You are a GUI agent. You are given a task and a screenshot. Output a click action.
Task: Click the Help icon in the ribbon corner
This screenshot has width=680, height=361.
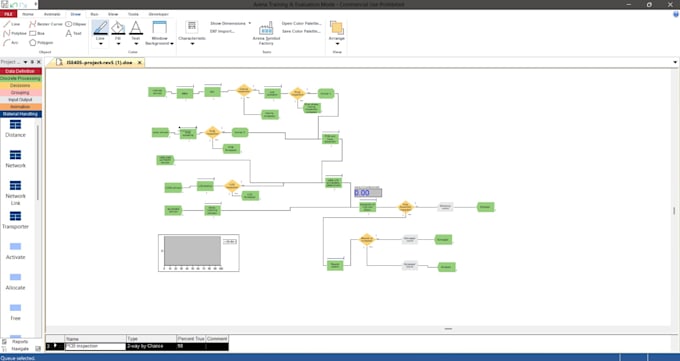point(676,14)
